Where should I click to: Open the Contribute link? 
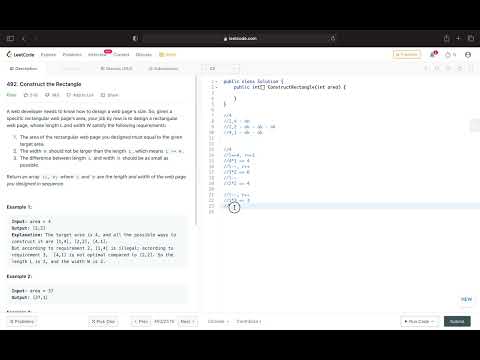click(x=249, y=321)
